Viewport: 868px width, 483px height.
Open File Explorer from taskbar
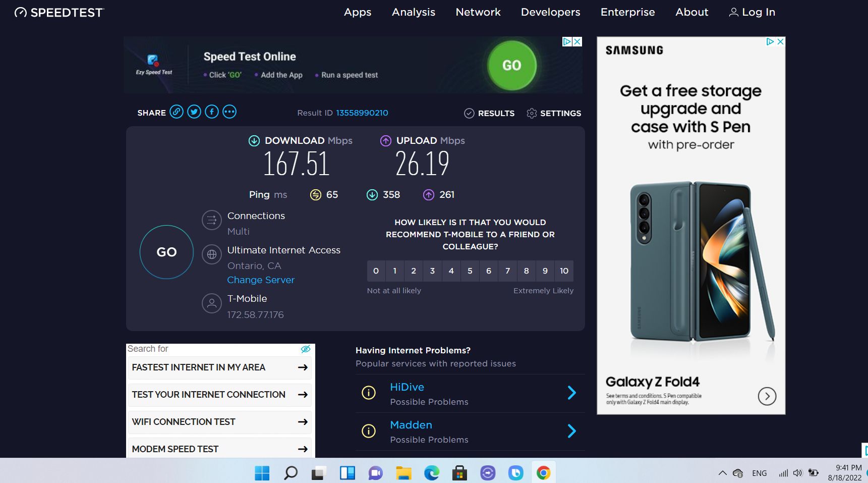click(403, 473)
